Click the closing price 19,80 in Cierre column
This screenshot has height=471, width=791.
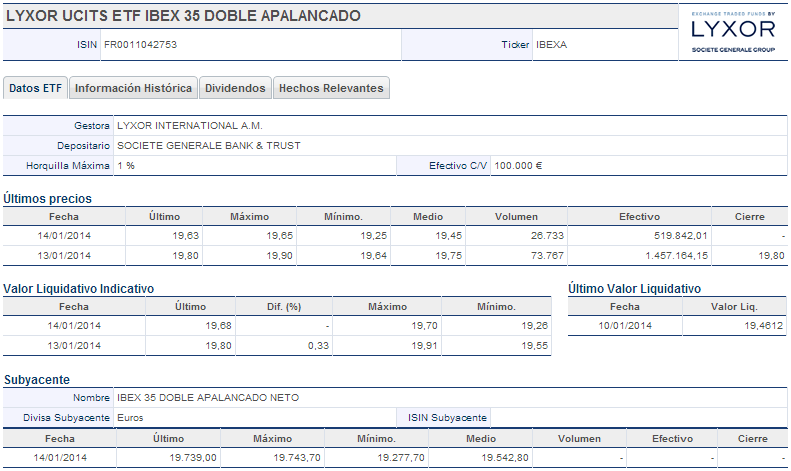pyautogui.click(x=771, y=256)
